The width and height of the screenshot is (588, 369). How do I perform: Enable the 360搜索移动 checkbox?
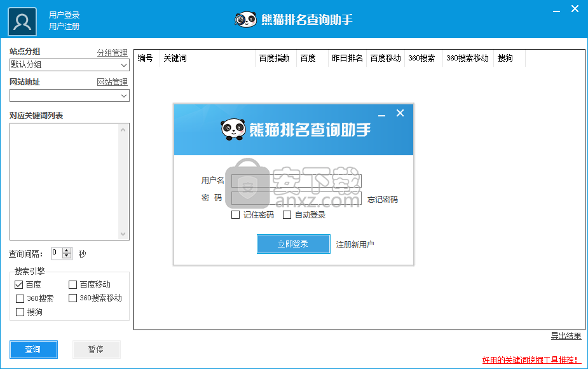tap(72, 298)
